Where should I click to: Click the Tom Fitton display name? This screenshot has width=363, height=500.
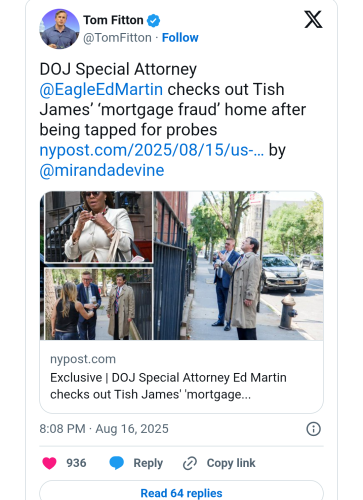pos(113,20)
